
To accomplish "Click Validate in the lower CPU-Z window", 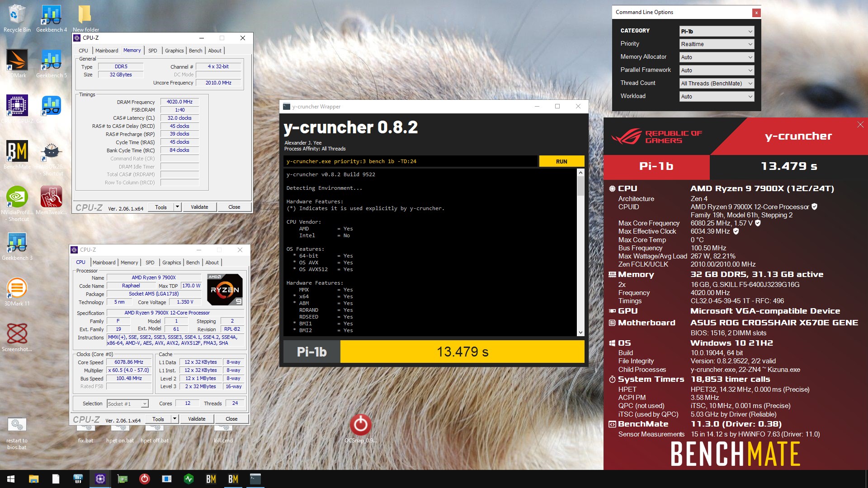I will point(197,419).
